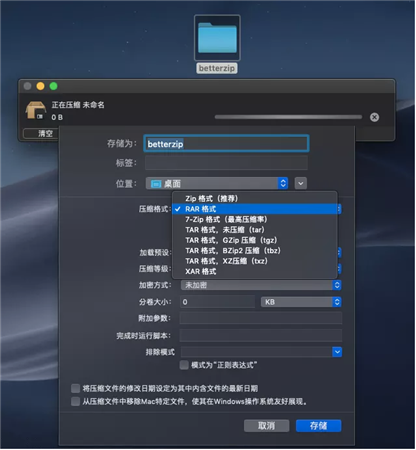416x450 pixels.
Task: Click the 加载预设 label
Action: (x=155, y=253)
